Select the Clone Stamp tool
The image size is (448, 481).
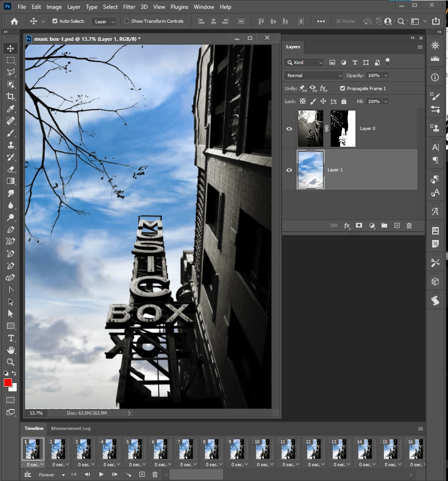10,145
